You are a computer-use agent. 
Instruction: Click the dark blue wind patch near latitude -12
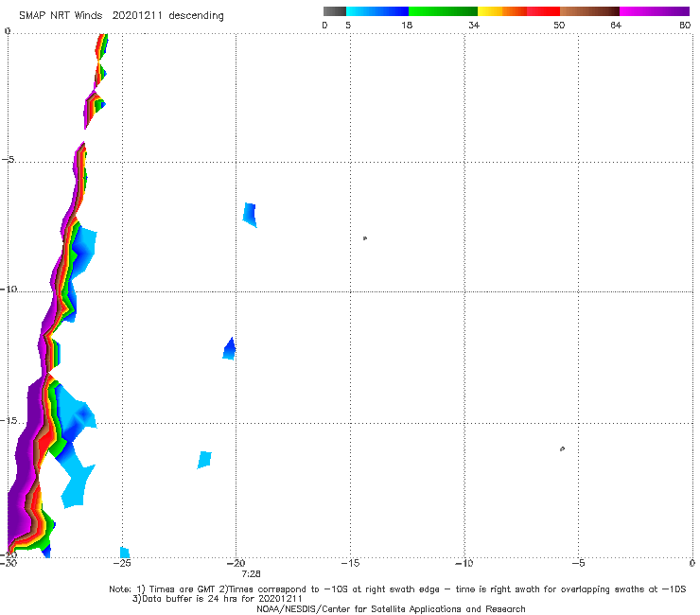click(x=230, y=349)
